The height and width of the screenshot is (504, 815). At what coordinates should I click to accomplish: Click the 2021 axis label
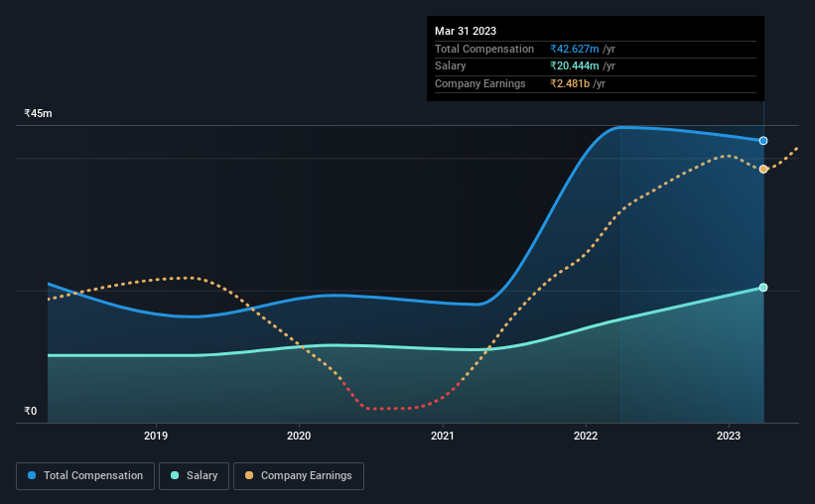(443, 436)
